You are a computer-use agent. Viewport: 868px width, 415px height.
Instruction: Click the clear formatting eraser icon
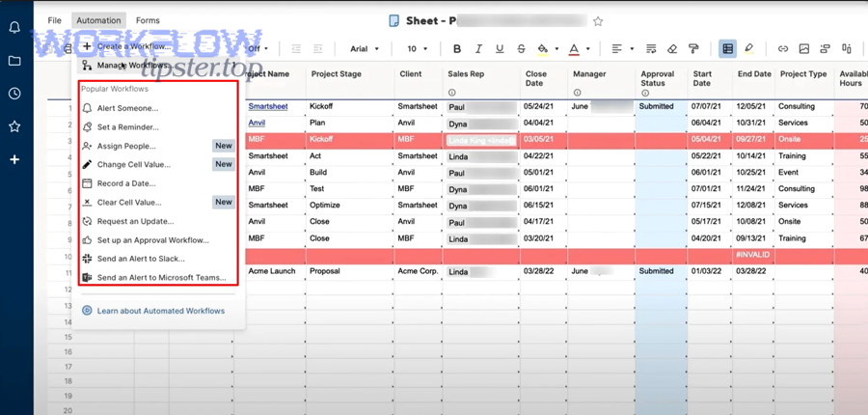(672, 49)
